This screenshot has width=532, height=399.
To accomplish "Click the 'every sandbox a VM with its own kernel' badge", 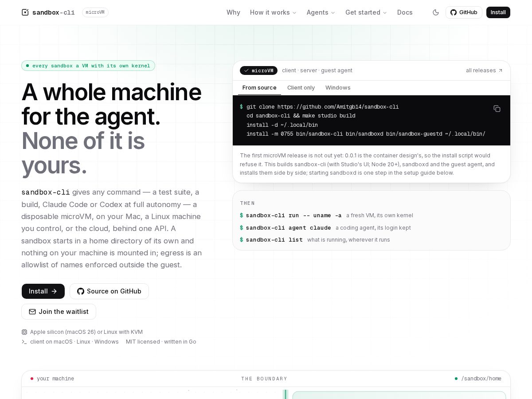I will [x=88, y=66].
